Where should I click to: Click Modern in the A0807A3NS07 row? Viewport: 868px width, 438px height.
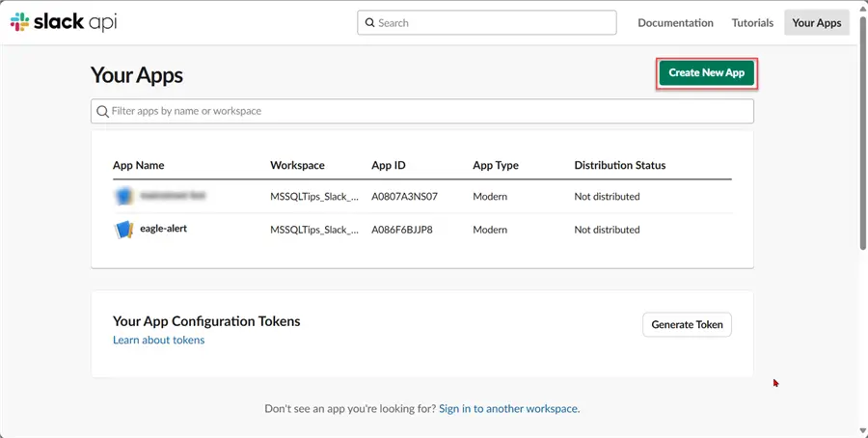pyautogui.click(x=490, y=197)
